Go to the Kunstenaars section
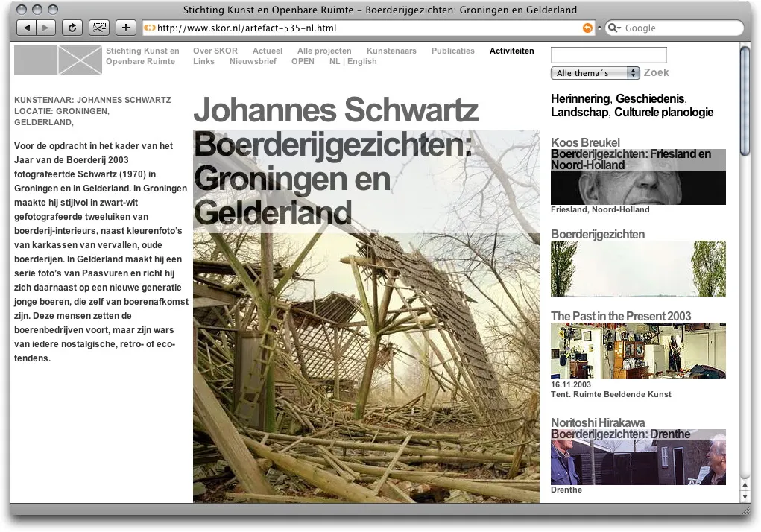761x532 pixels. [391, 51]
